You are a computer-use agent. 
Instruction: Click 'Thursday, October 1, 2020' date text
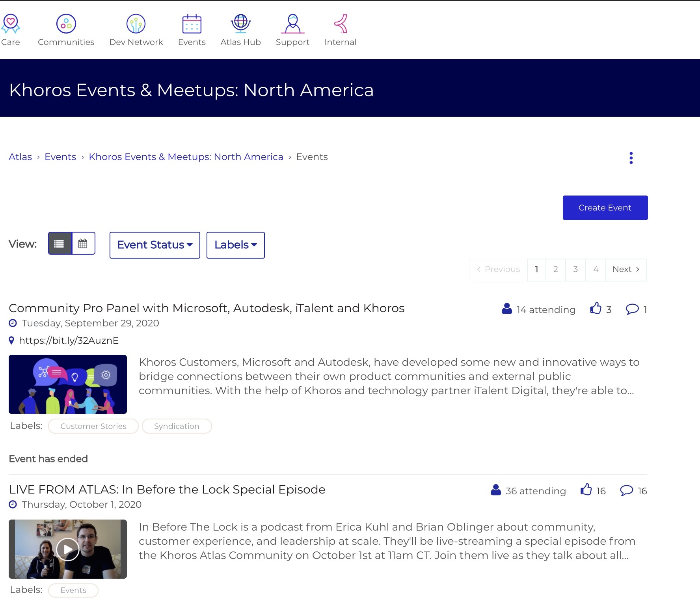pos(82,505)
